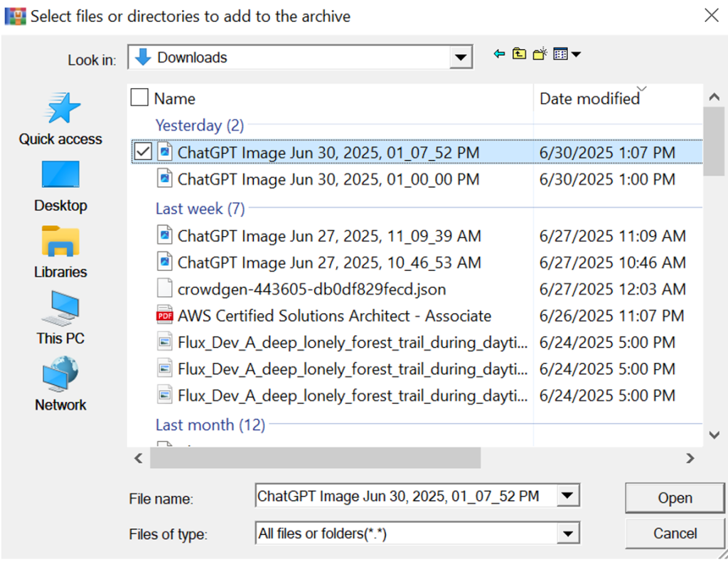728x562 pixels.
Task: Select This PC in the sidebar
Action: (x=60, y=318)
